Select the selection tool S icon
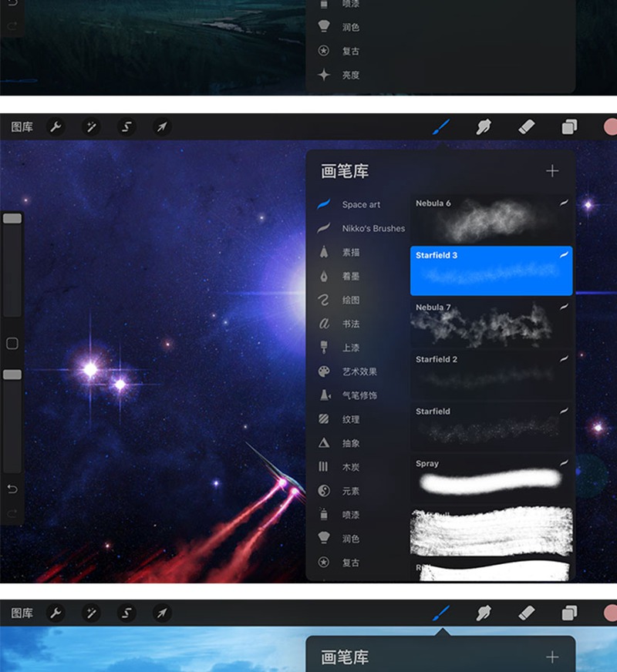The width and height of the screenshot is (617, 672). tap(126, 127)
